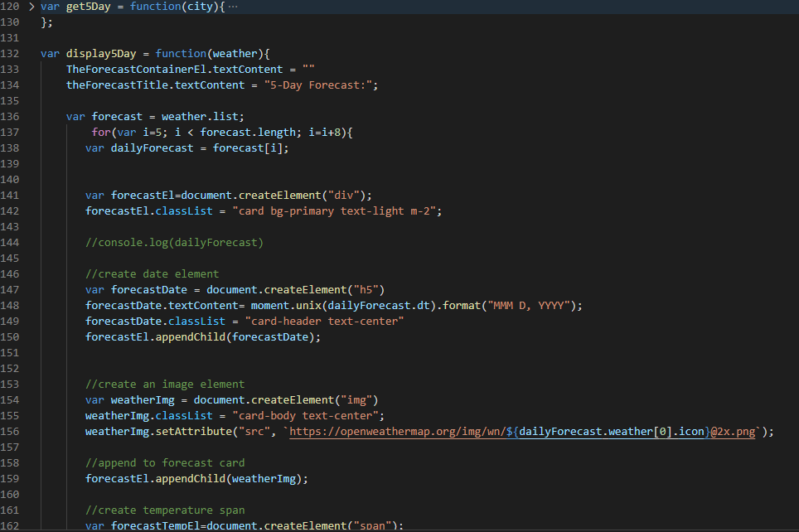Click "card-body text-center" string on line 155
The width and height of the screenshot is (799, 532).
tap(306, 416)
